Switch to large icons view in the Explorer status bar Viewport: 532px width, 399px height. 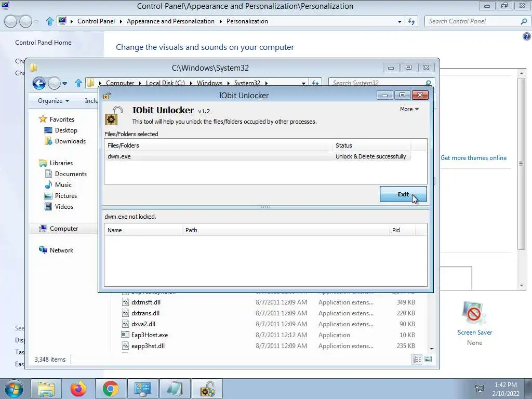(x=428, y=359)
